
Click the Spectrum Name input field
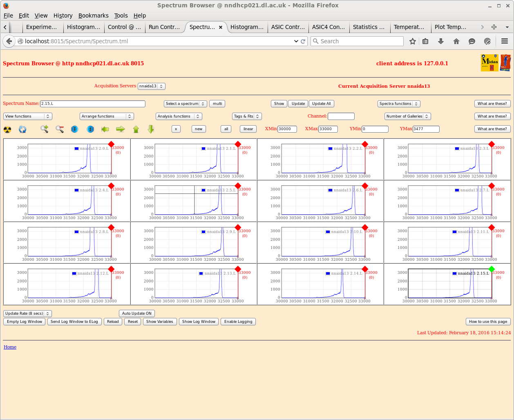pos(93,104)
